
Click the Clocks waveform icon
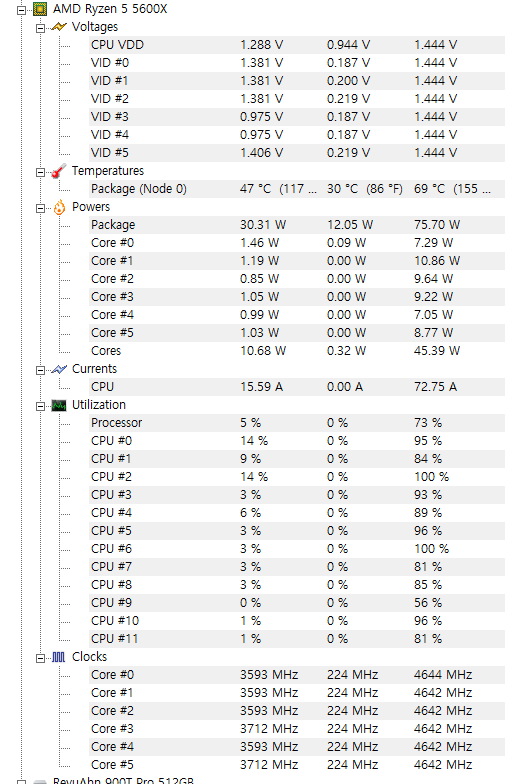tap(59, 657)
